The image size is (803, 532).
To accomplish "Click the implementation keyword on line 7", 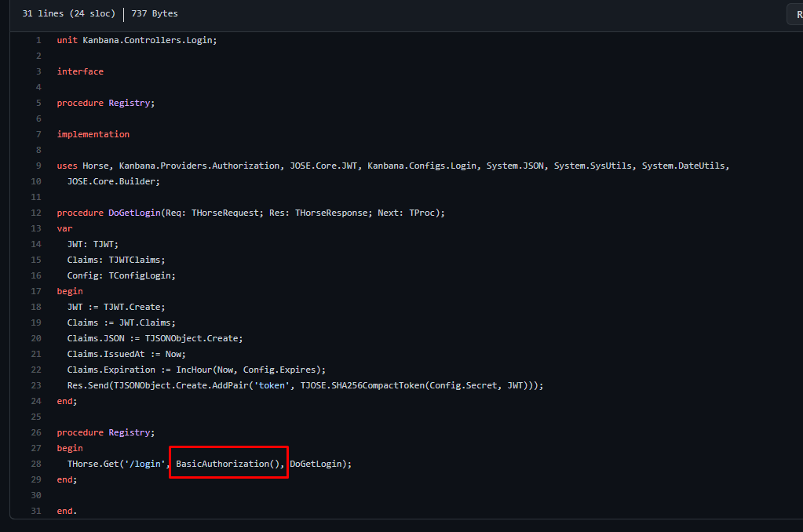I will 93,134.
